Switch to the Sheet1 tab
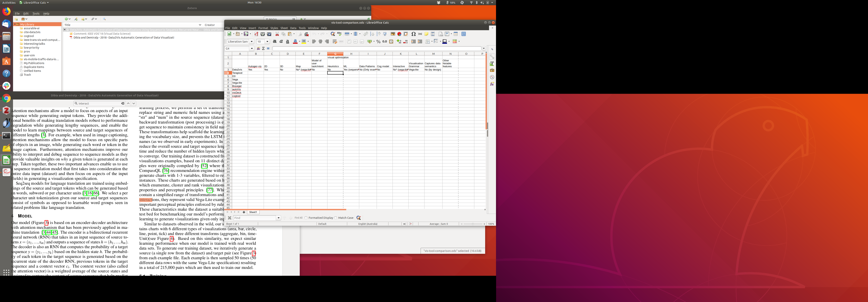This screenshot has width=868, height=302. (253, 212)
